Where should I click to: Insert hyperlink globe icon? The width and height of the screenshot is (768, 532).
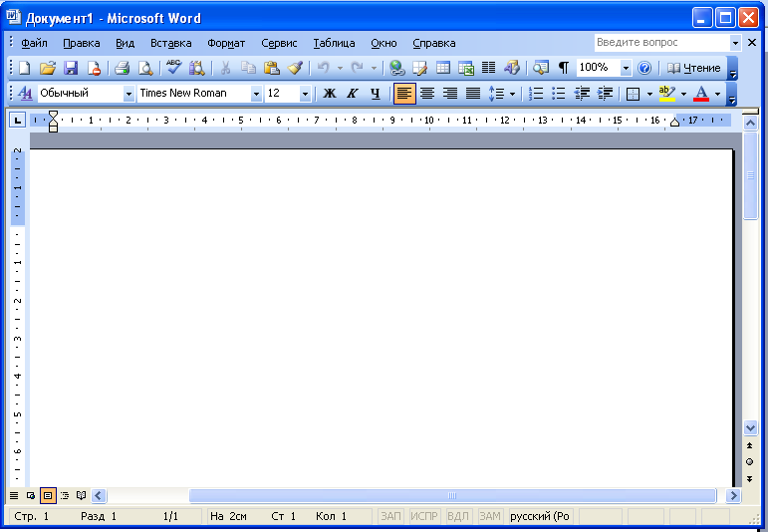tap(396, 68)
